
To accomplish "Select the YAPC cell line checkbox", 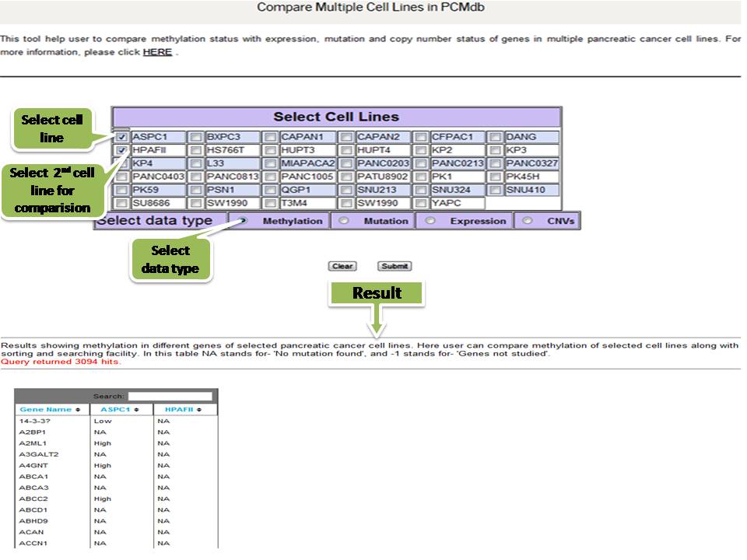I will [421, 204].
